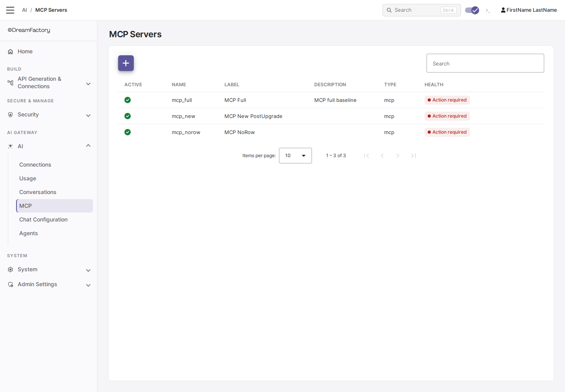The image size is (565, 392).
Task: Click the AI breadcrumb link
Action: tap(24, 10)
